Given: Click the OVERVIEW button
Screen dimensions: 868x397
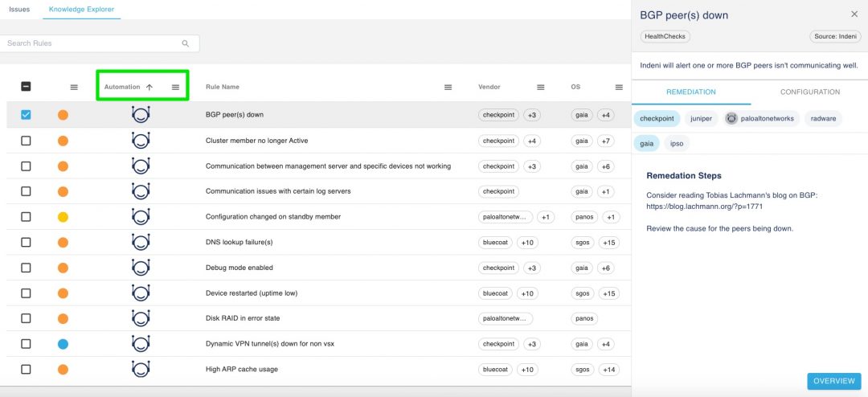Looking at the screenshot, I should pyautogui.click(x=833, y=381).
